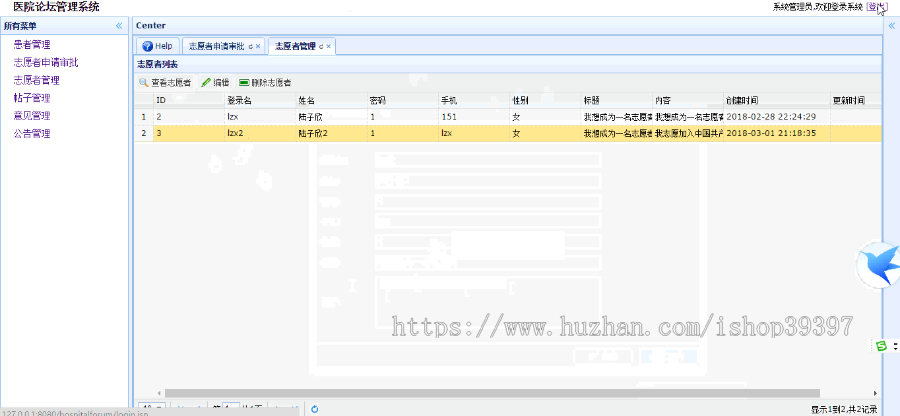This screenshot has height=416, width=900.
Task: Open 公告管理 in the menu
Action: point(32,134)
